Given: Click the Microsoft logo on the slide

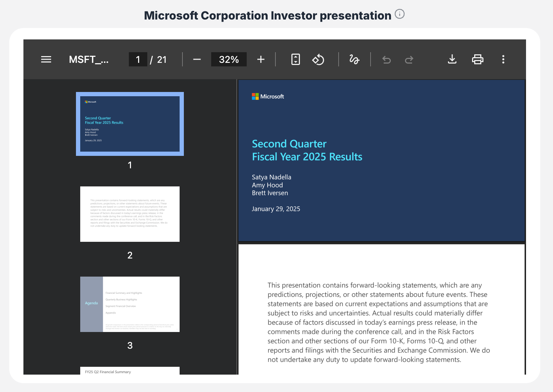Looking at the screenshot, I should point(268,97).
